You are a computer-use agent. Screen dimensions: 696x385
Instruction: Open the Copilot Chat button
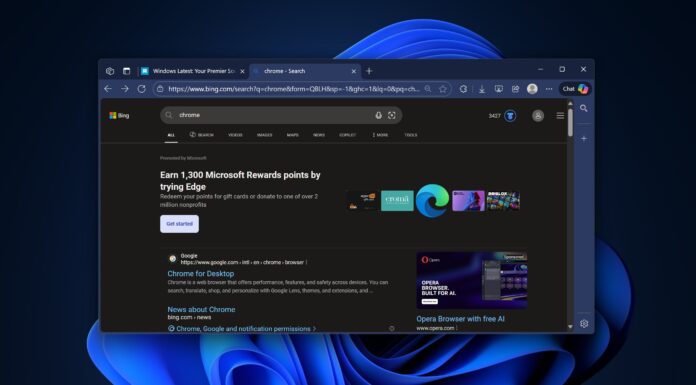click(x=575, y=89)
